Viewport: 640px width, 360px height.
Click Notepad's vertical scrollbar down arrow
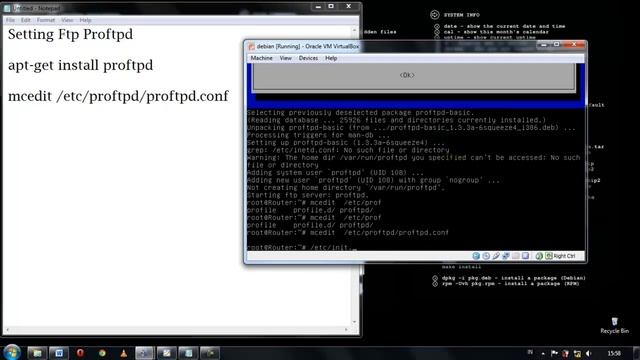pos(354,322)
